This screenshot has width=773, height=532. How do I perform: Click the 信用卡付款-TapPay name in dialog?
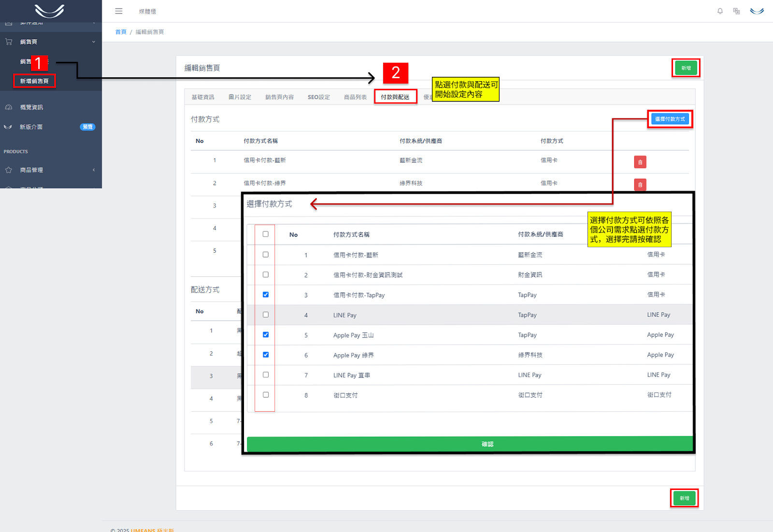tap(359, 295)
